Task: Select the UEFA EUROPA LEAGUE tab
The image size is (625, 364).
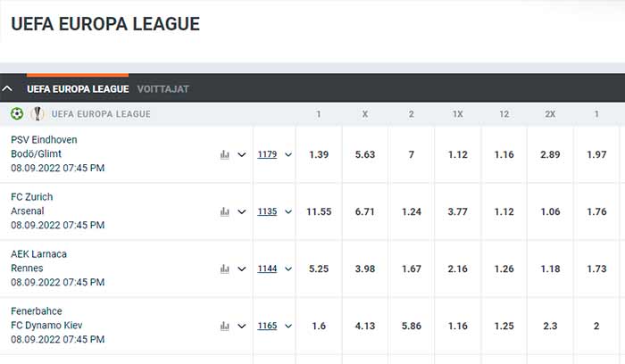Action: [78, 89]
